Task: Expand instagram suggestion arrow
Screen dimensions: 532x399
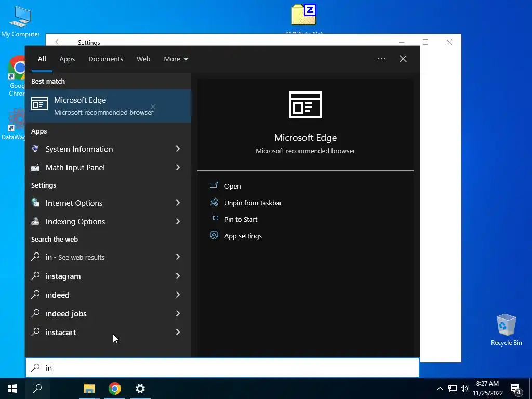Action: pos(178,276)
